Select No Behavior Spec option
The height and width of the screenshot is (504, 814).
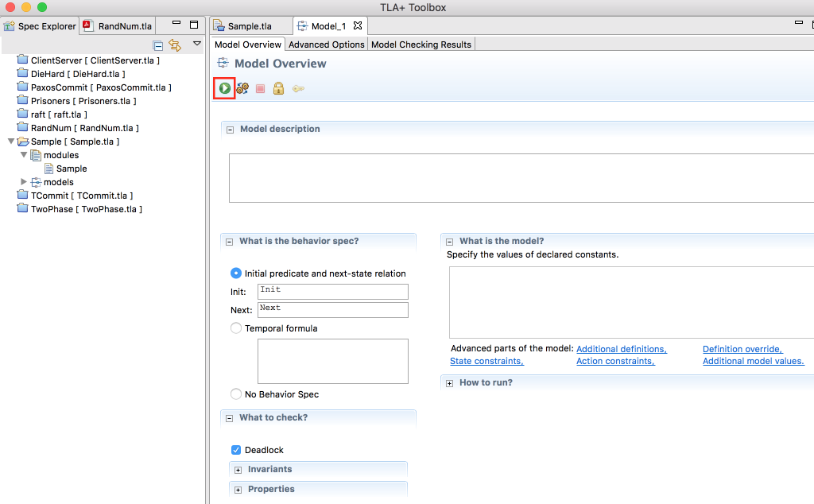point(235,394)
